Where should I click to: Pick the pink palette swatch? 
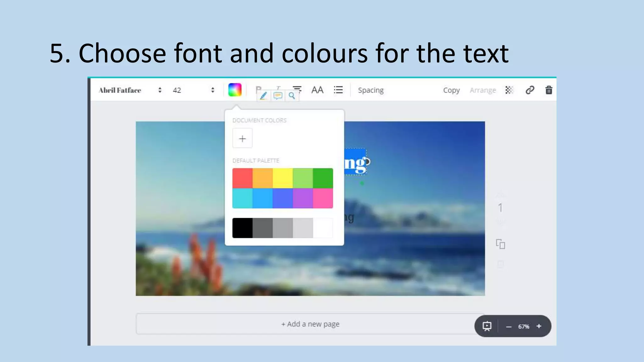323,198
